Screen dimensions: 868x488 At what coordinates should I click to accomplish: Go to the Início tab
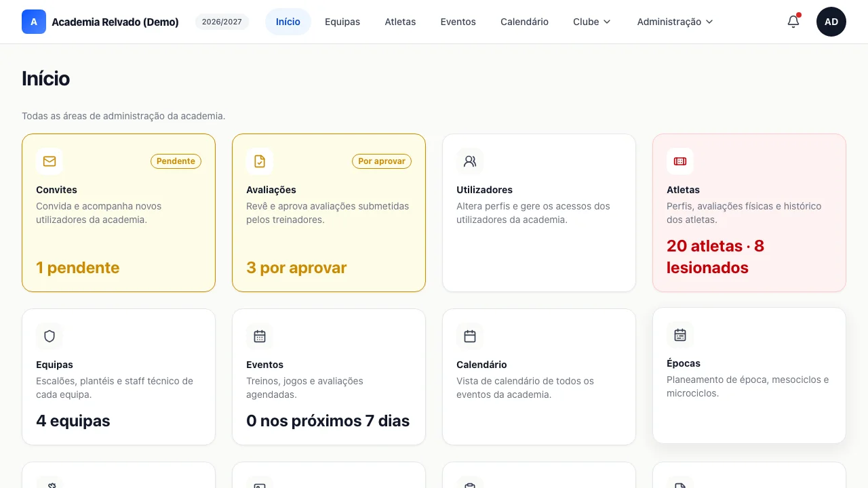coord(288,22)
